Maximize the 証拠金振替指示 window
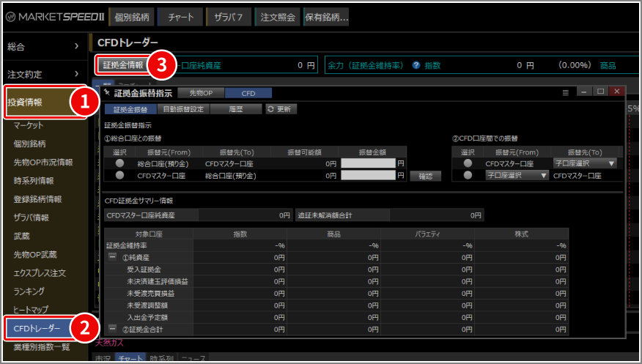The image size is (642, 364). point(600,92)
